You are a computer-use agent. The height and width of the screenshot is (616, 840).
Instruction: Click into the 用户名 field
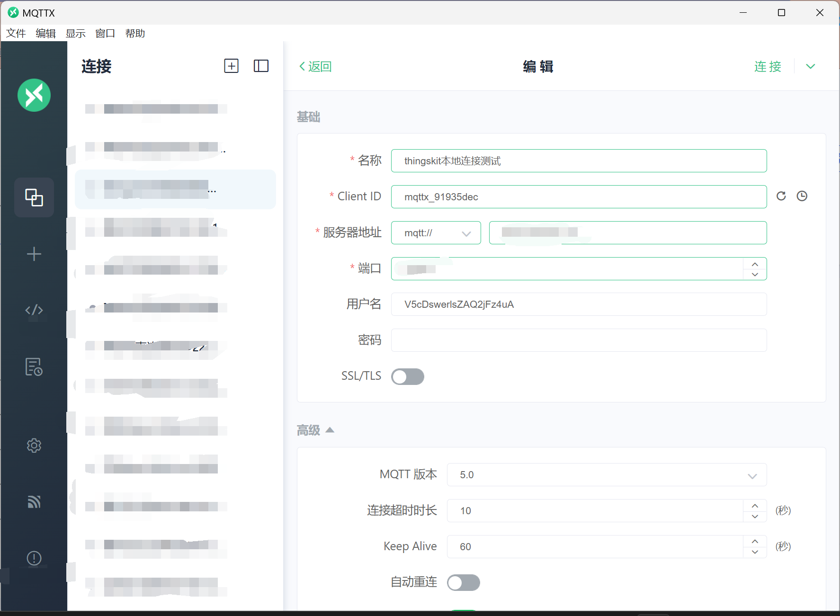[x=579, y=304]
